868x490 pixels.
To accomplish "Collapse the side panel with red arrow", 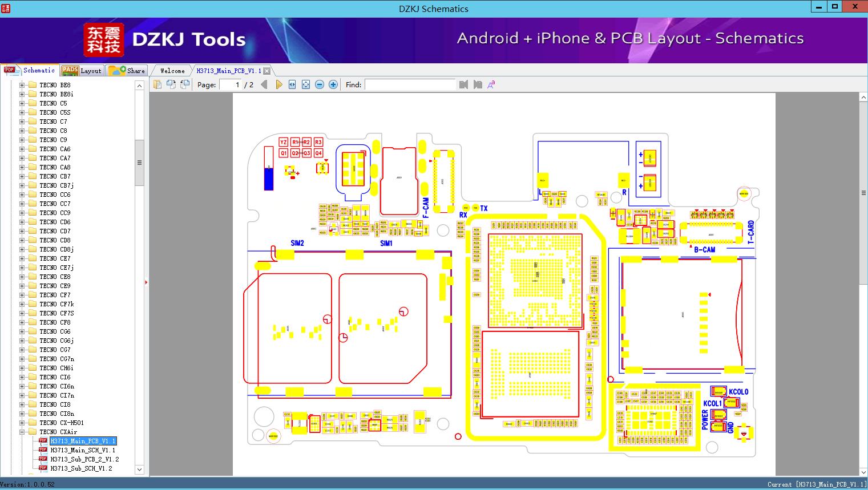I will 146,282.
